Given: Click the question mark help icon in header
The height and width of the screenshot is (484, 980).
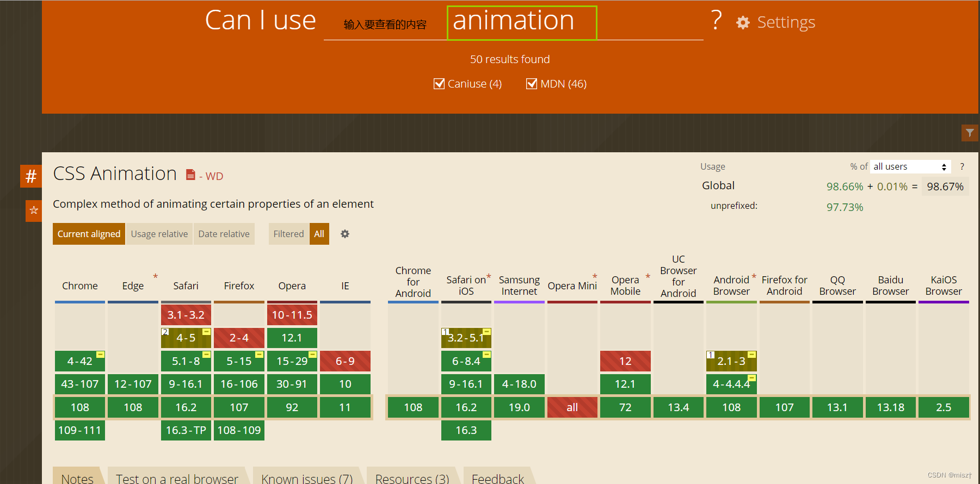Looking at the screenshot, I should (717, 21).
